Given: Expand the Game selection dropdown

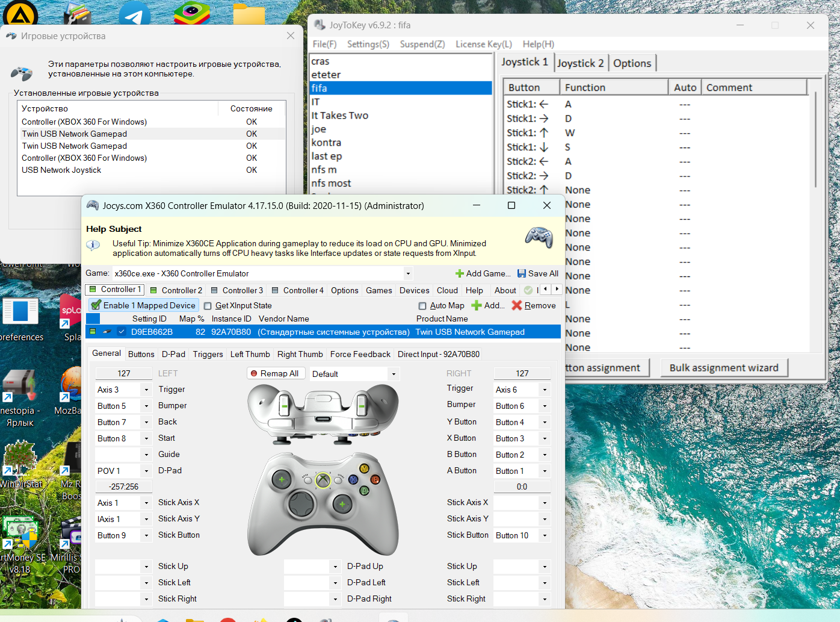Looking at the screenshot, I should point(408,273).
